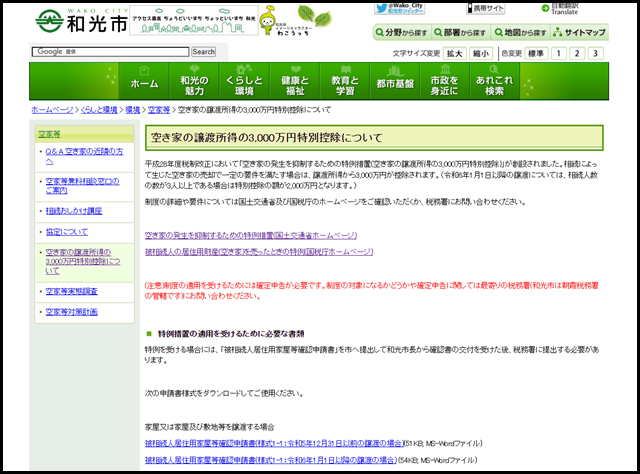Viewport: 640px width, 474px height.
Task: Focus the Google search input field
Action: 110,52
